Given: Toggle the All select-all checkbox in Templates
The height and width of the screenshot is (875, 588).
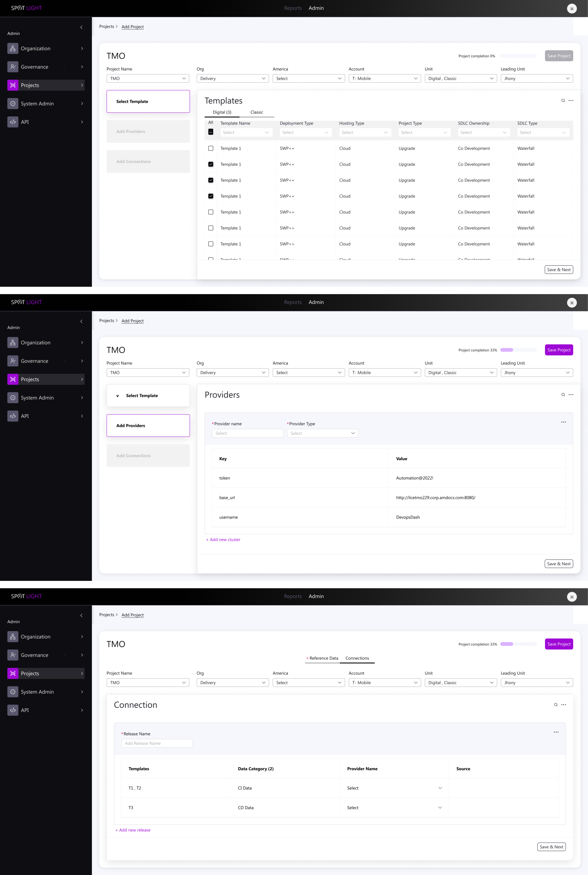Looking at the screenshot, I should (x=211, y=132).
